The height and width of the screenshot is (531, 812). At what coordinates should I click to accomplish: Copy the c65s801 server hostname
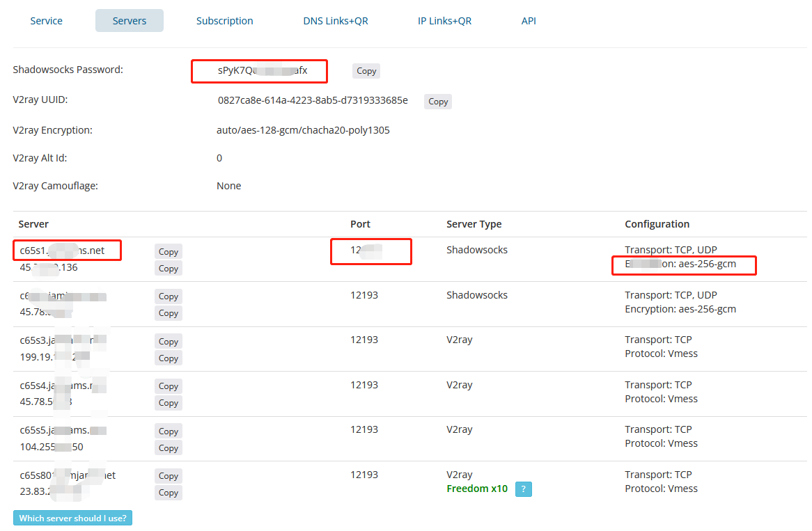[x=168, y=476]
